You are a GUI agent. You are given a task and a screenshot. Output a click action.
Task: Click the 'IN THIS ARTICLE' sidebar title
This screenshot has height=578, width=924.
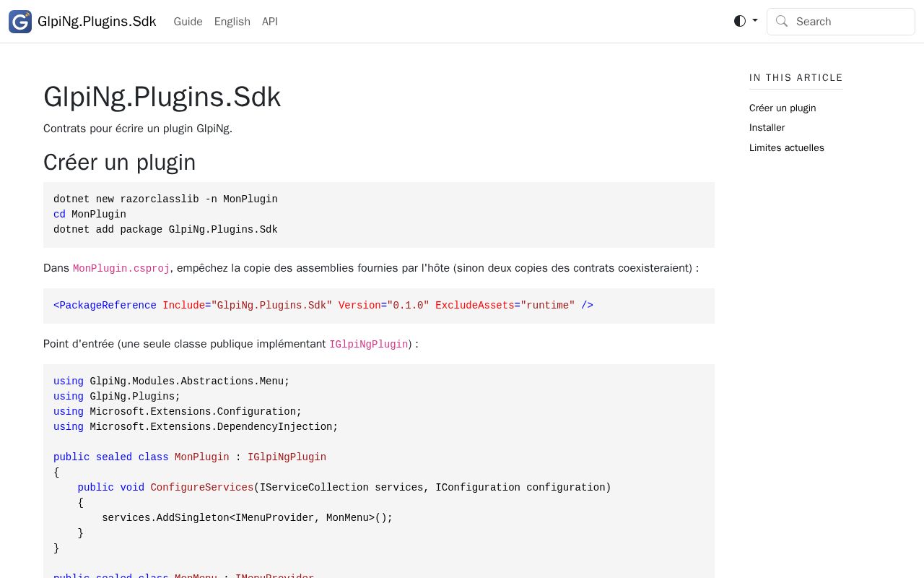[796, 77]
